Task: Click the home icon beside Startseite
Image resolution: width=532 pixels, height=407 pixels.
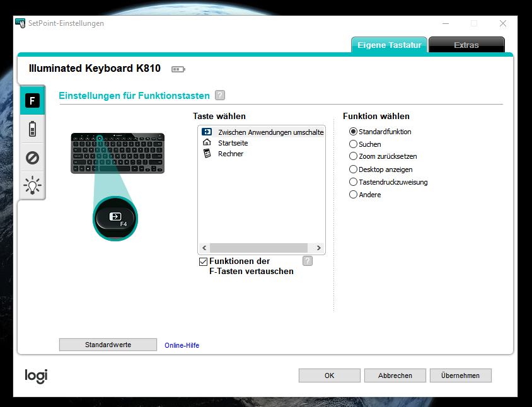Action: [x=207, y=142]
